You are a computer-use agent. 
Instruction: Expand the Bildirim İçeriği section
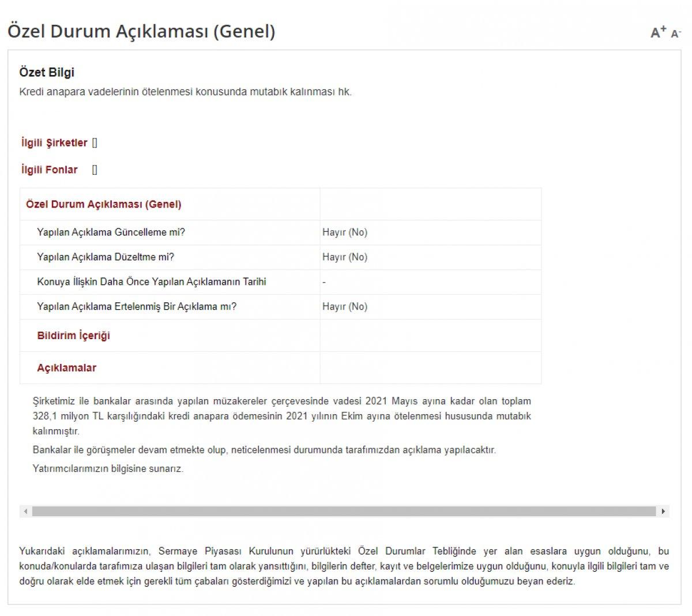(x=74, y=336)
